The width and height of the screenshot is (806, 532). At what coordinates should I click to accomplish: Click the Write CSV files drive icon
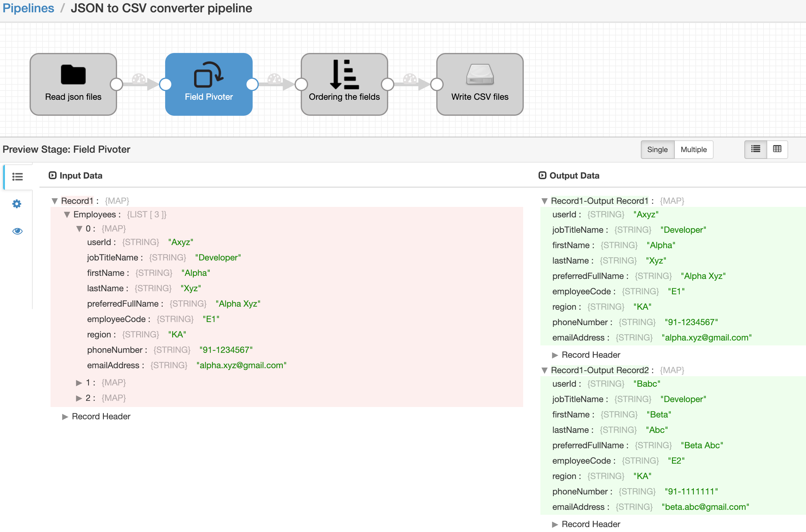pyautogui.click(x=480, y=74)
